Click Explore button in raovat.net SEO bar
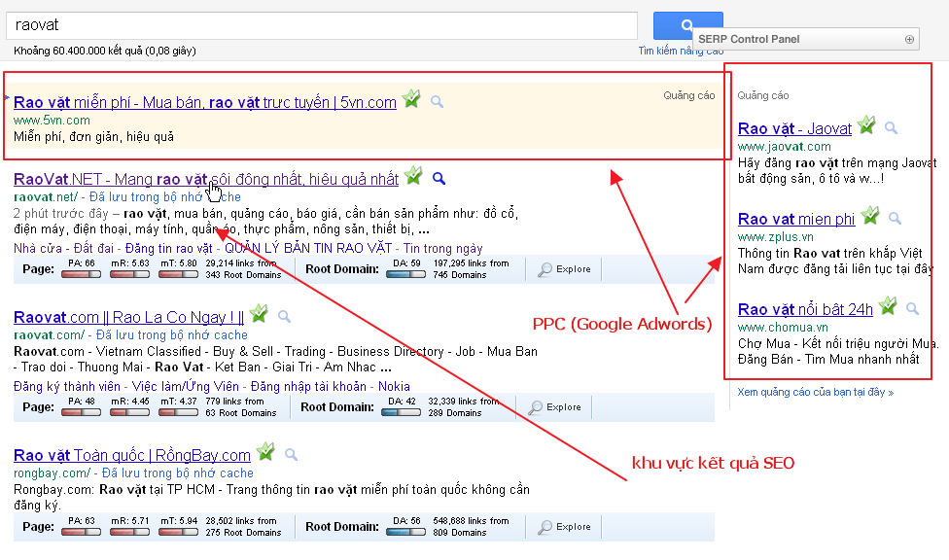 click(564, 269)
